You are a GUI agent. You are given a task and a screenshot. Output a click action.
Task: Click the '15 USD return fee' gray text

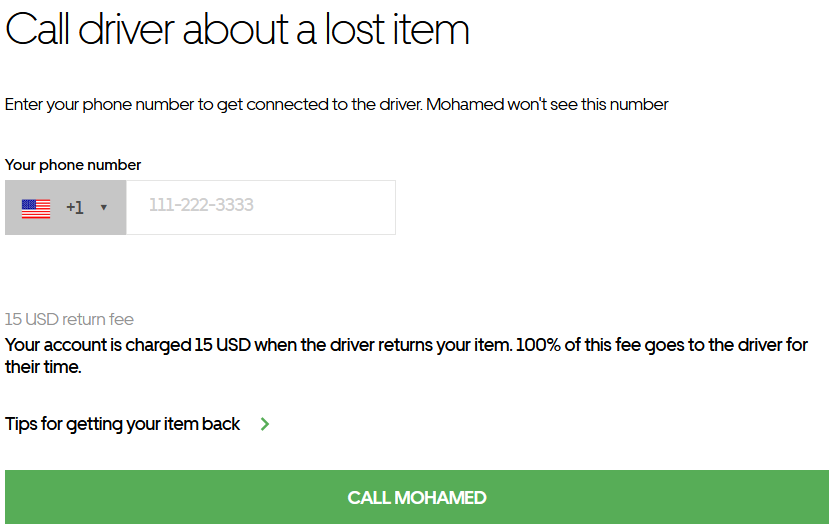(69, 319)
